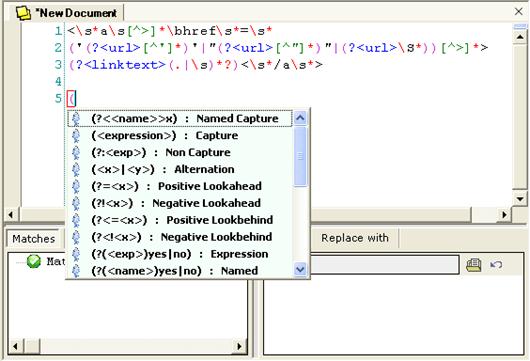Viewport: 530px width, 361px height.
Task: Click the \bhref text on line 1
Action: 191,31
